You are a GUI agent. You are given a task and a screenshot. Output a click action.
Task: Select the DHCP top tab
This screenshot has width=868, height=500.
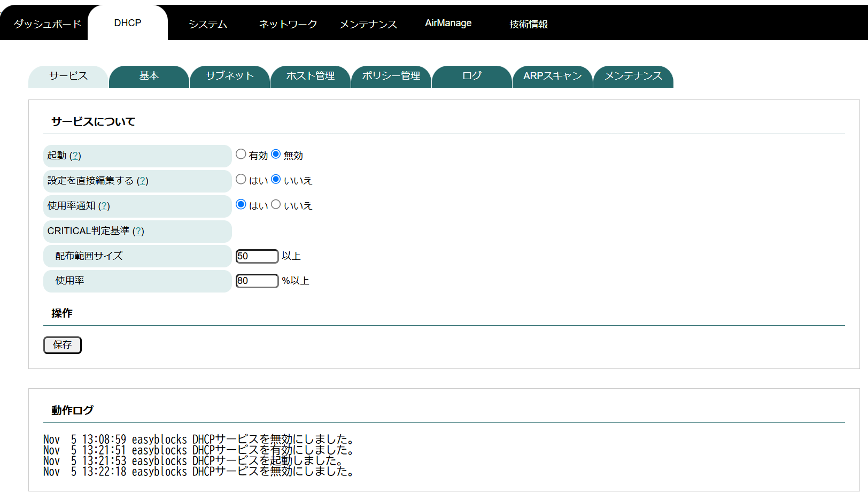(x=128, y=23)
